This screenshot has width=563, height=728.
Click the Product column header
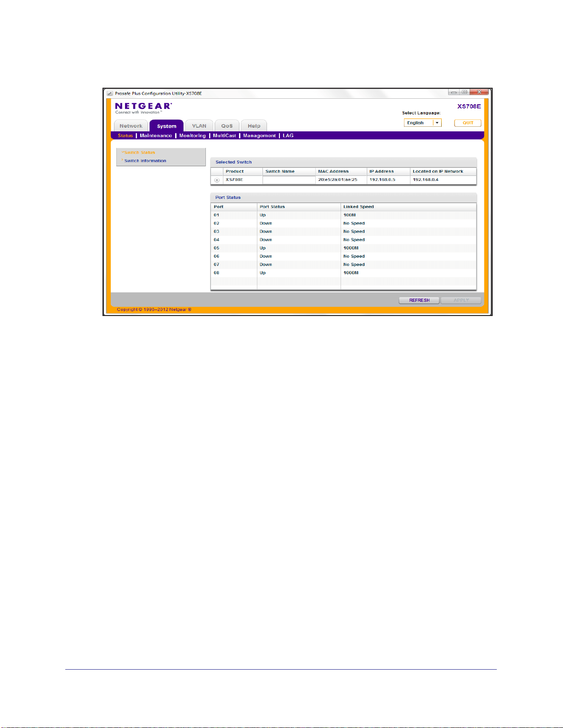tap(234, 171)
